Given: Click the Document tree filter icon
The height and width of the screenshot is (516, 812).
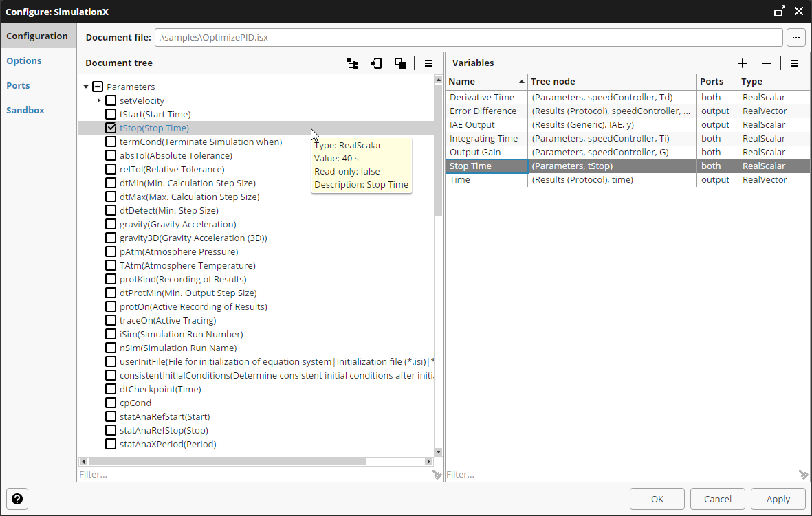Looking at the screenshot, I should click(437, 475).
